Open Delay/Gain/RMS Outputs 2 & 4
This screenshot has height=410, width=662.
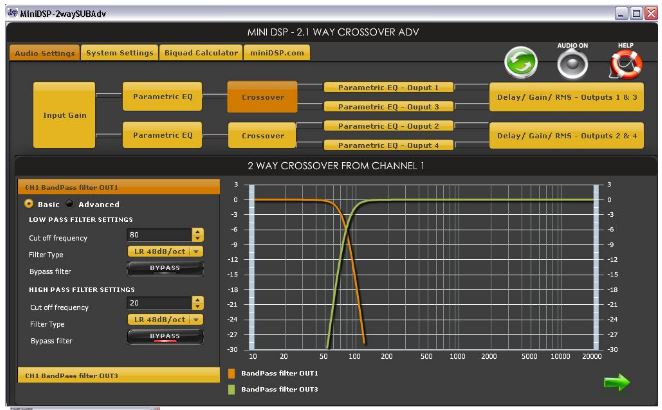(x=567, y=136)
